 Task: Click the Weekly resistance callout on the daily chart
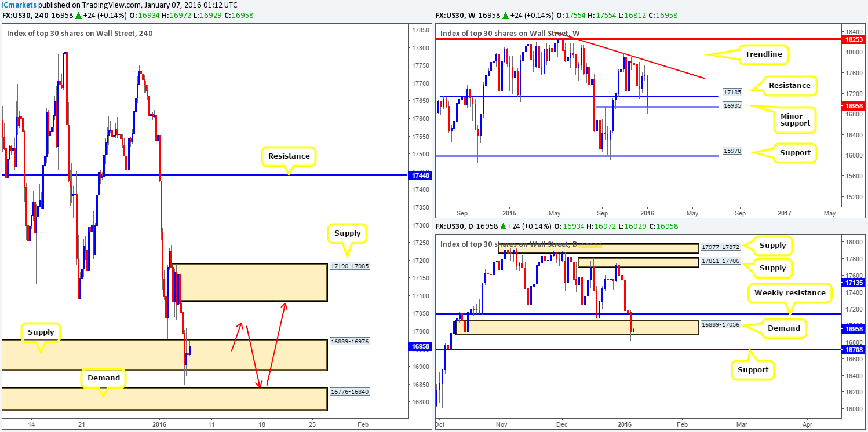(790, 293)
